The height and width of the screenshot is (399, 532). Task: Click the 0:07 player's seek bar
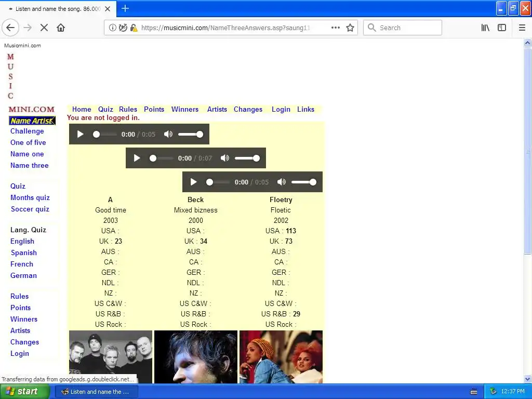point(161,158)
